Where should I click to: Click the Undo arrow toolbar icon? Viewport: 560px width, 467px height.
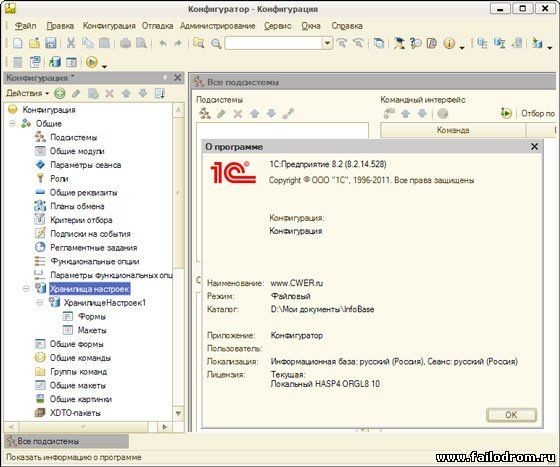pos(163,43)
